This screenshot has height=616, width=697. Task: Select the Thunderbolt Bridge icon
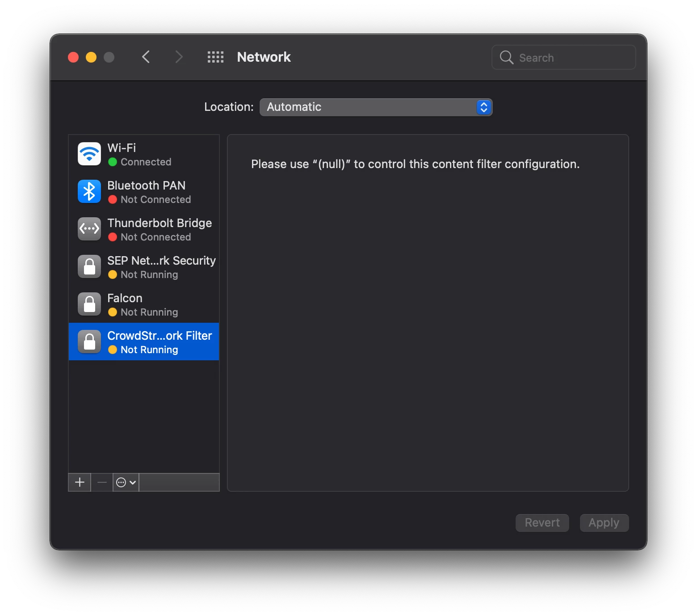click(x=89, y=229)
